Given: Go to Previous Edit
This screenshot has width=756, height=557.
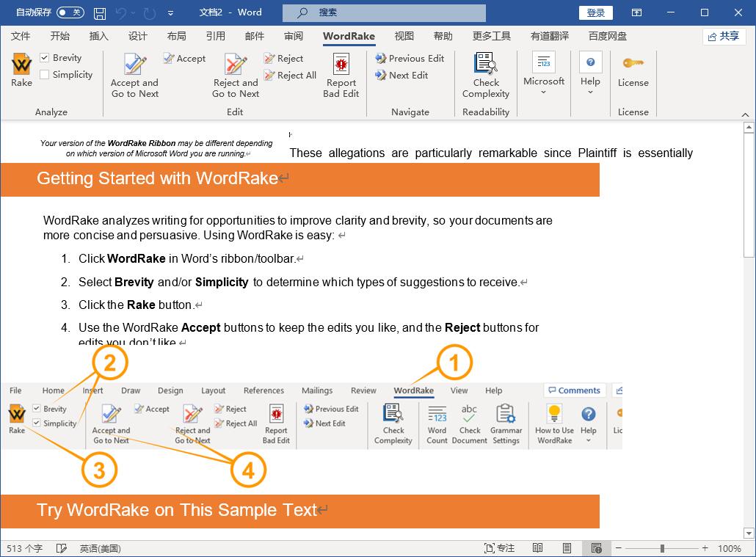Looking at the screenshot, I should tap(410, 59).
